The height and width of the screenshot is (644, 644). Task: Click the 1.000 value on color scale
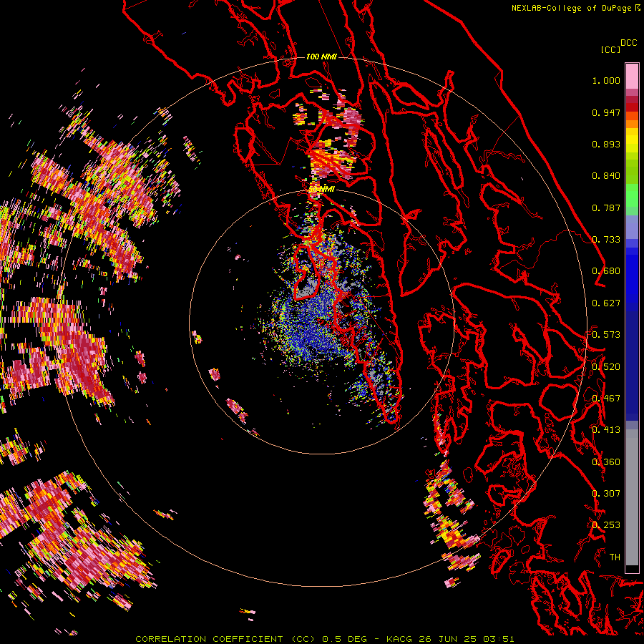(x=606, y=80)
